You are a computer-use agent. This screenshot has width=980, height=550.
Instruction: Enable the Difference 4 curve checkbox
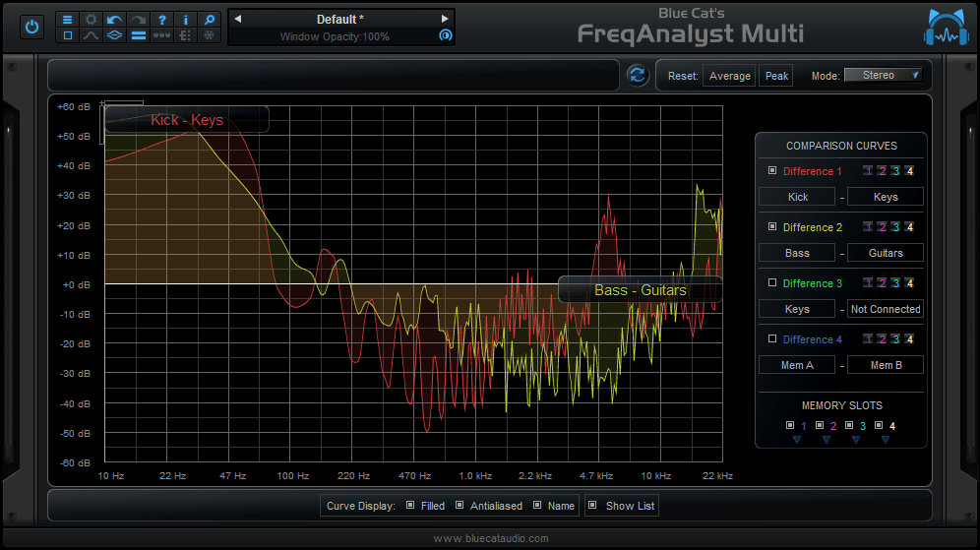pyautogui.click(x=771, y=338)
